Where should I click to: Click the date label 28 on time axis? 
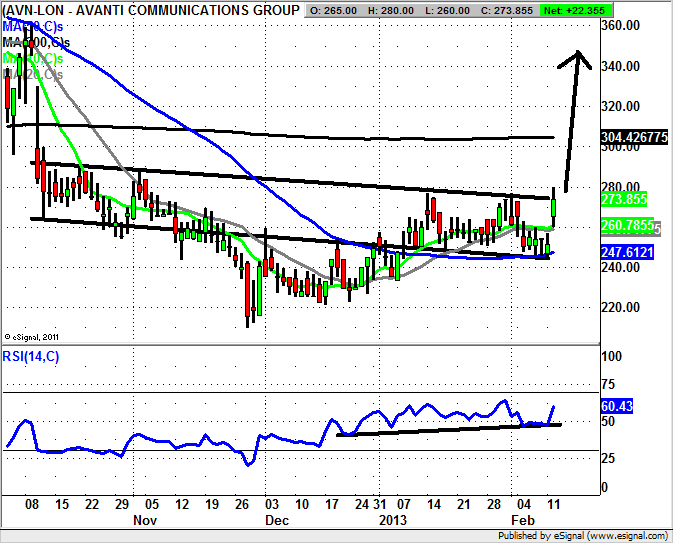[x=494, y=504]
